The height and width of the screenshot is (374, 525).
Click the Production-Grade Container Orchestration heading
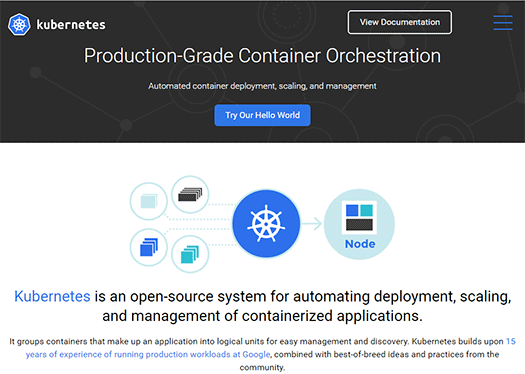(262, 56)
